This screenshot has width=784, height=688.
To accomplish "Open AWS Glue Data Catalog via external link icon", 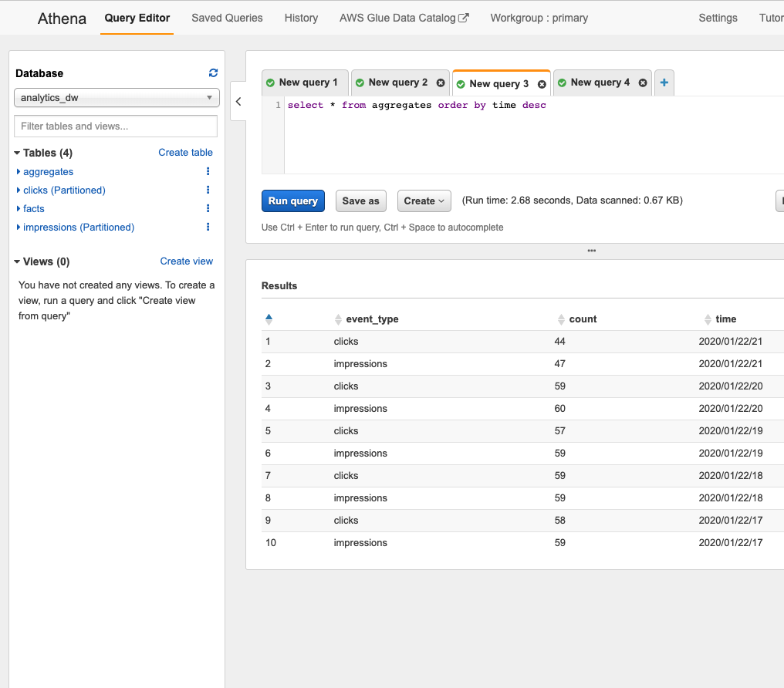I will pos(465,17).
